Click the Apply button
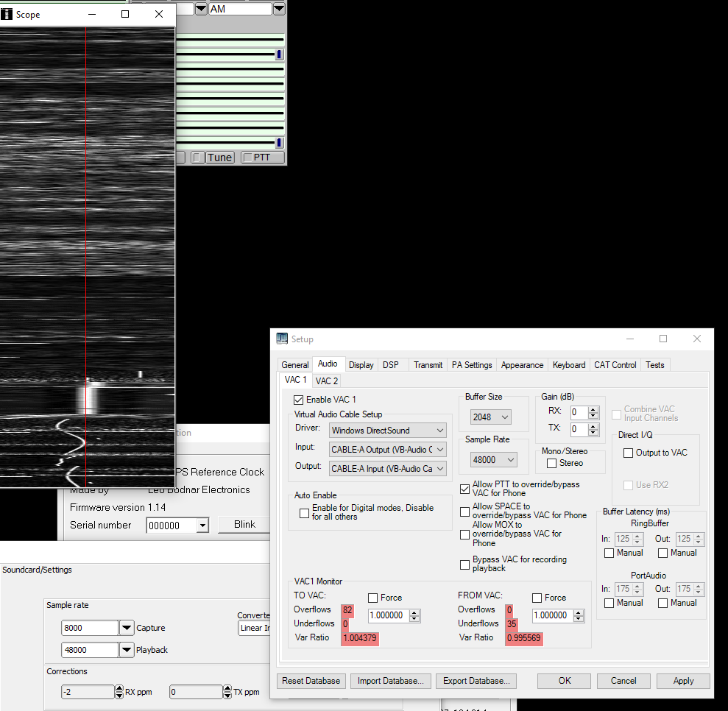 pos(683,681)
